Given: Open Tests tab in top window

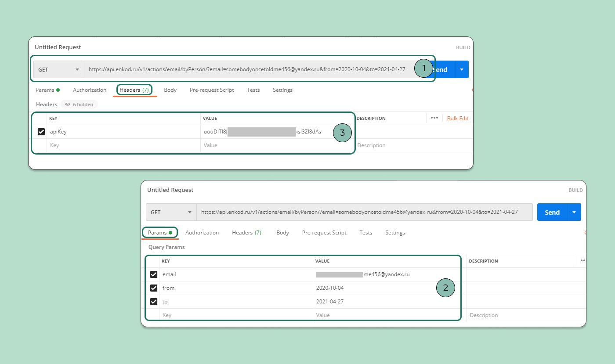Looking at the screenshot, I should coord(253,90).
